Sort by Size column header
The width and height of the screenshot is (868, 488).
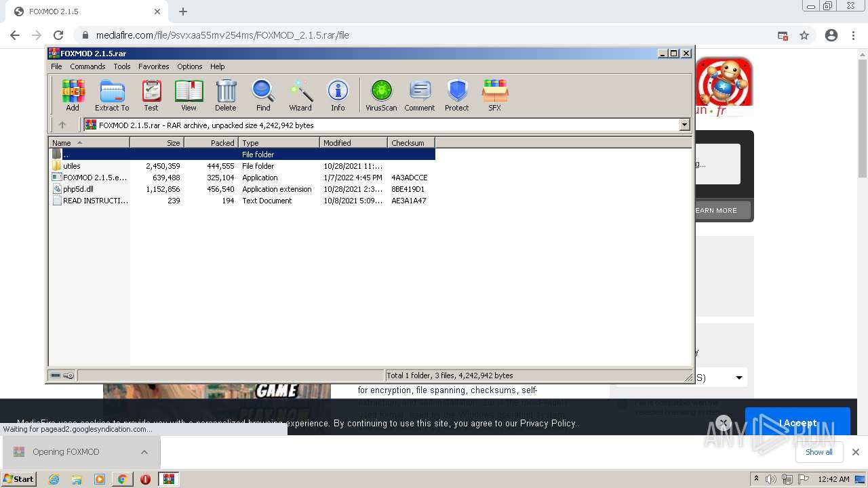tap(157, 143)
